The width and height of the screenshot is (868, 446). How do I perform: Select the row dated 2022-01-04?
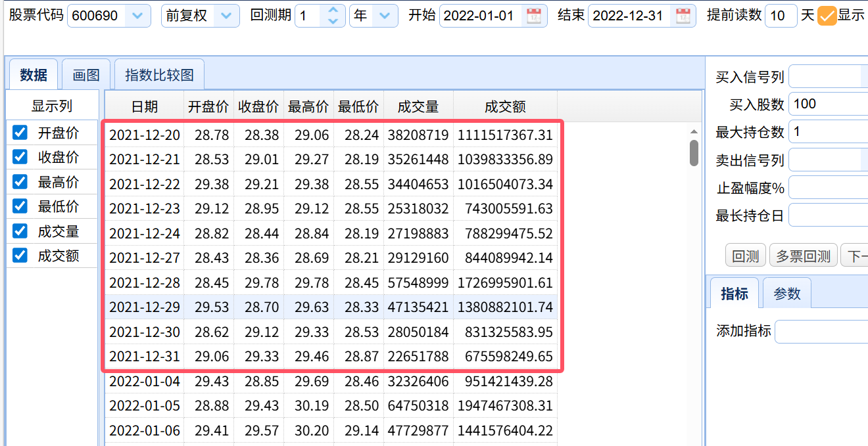331,381
